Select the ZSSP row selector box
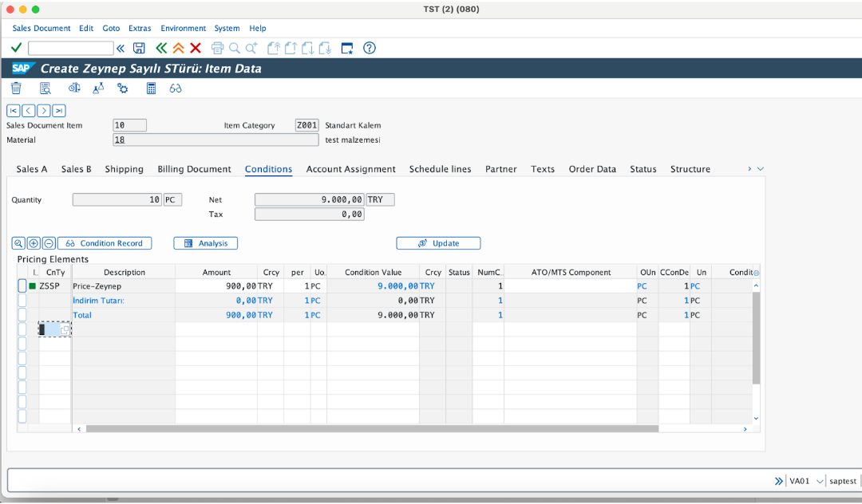The image size is (862, 504). pyautogui.click(x=22, y=285)
